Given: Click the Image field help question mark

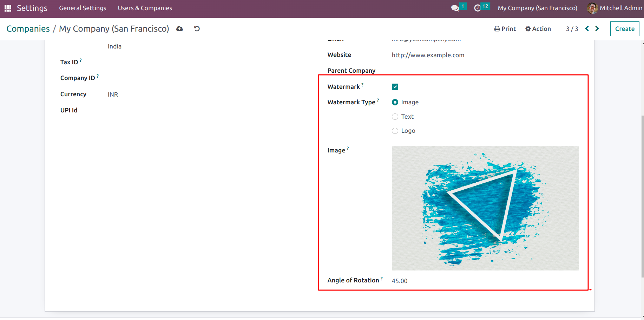Looking at the screenshot, I should [348, 148].
